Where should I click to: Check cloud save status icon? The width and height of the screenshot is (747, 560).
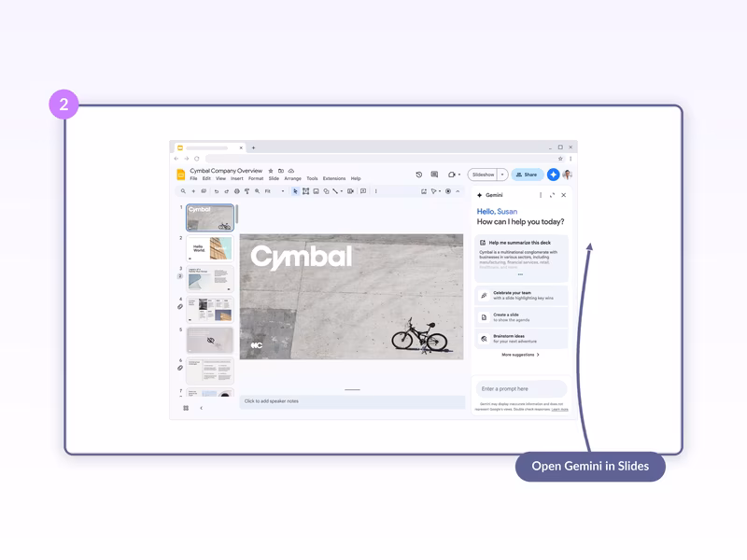pyautogui.click(x=291, y=171)
